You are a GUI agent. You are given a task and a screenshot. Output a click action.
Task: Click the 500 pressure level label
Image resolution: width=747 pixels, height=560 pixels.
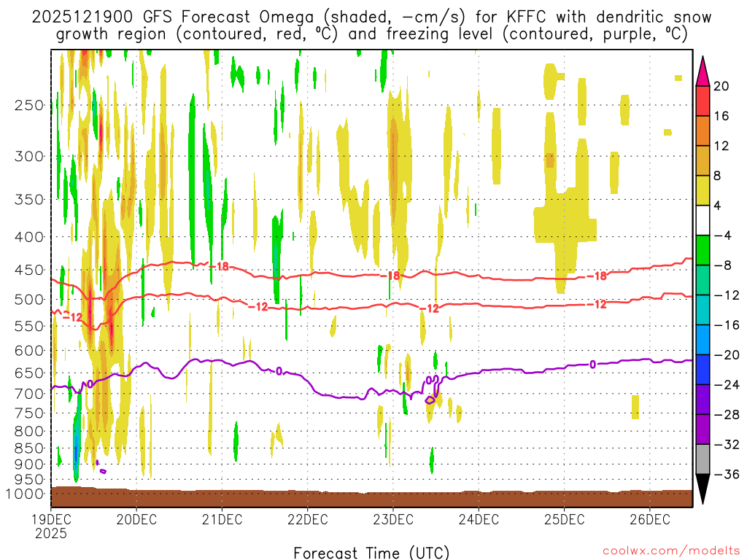(29, 300)
